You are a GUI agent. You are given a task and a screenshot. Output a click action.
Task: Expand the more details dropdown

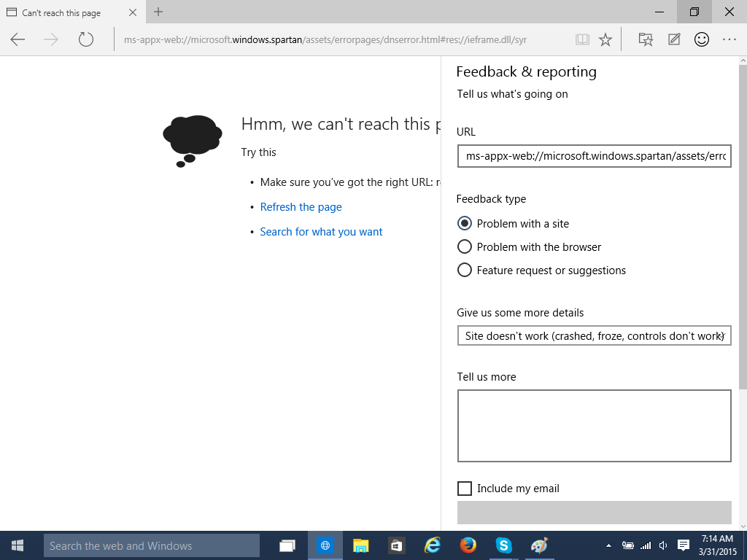click(x=594, y=335)
